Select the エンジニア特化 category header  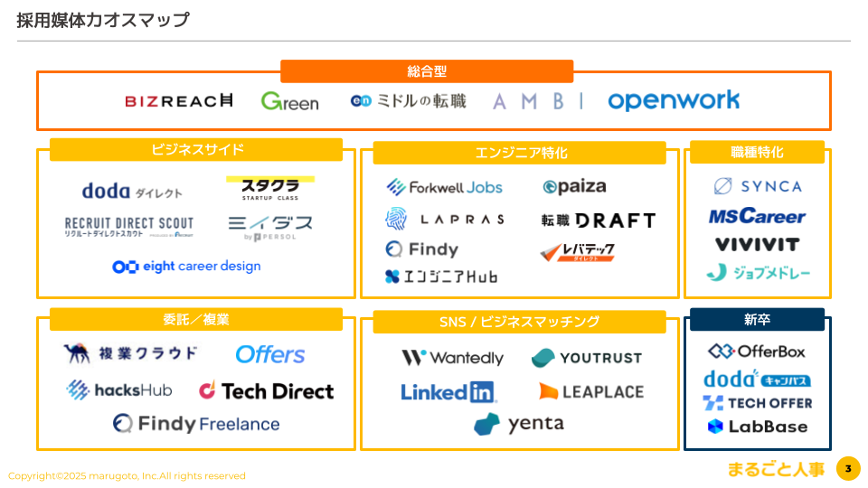tap(521, 153)
